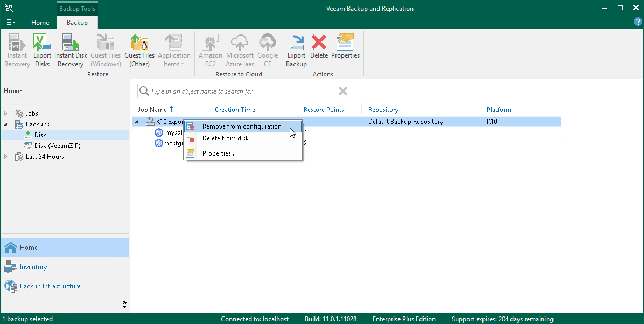Select the Backups tree item
Image resolution: width=644 pixels, height=324 pixels.
click(37, 124)
